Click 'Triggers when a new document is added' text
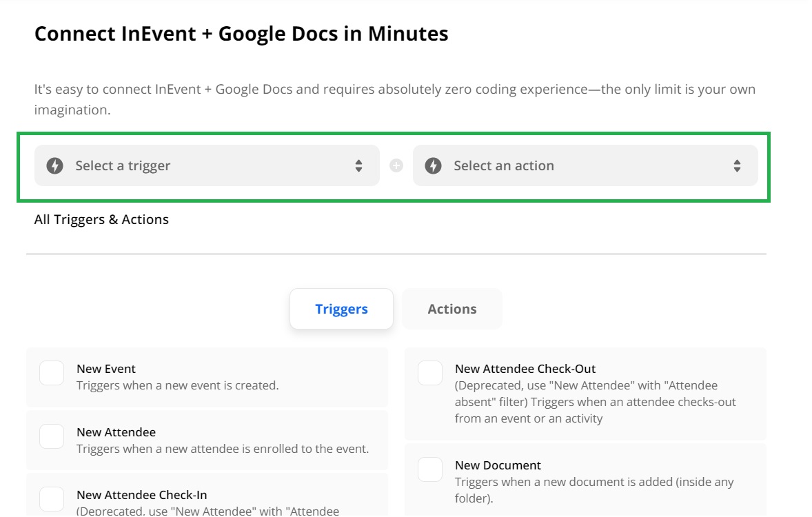This screenshot has width=812, height=517. (x=594, y=490)
